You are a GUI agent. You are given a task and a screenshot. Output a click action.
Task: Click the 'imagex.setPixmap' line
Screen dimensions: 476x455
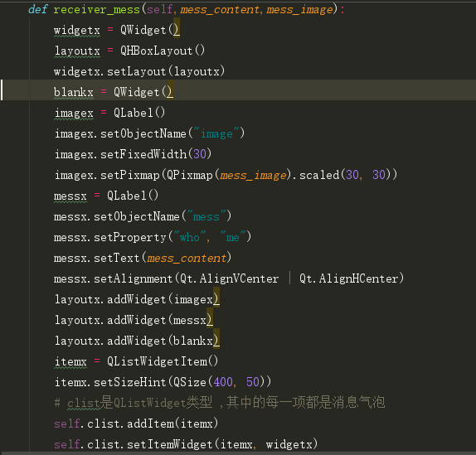pos(226,175)
